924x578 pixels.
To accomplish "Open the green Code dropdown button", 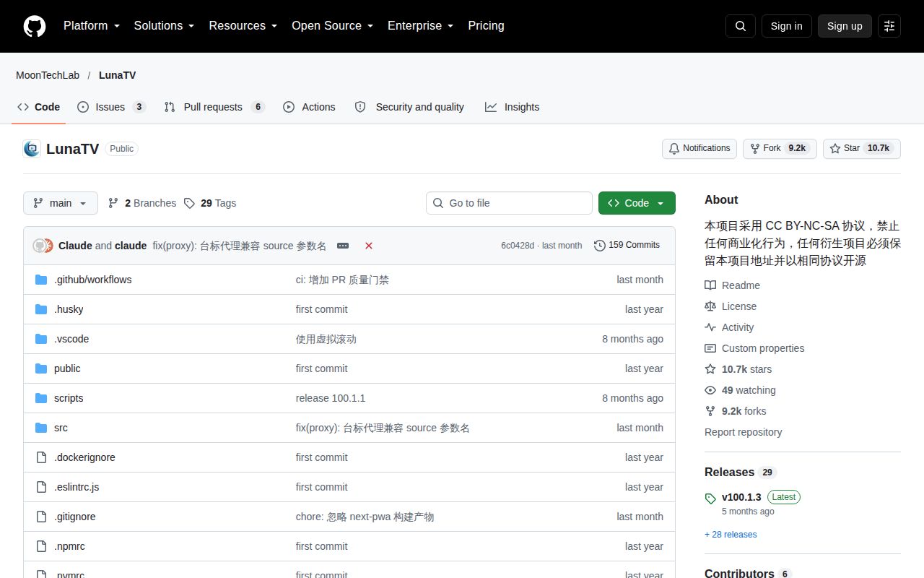I will click(x=637, y=203).
